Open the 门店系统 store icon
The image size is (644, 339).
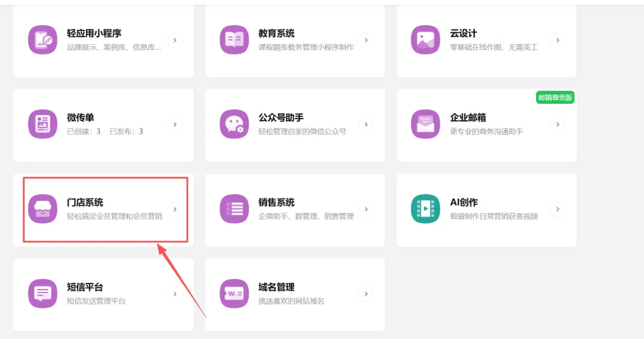[43, 209]
